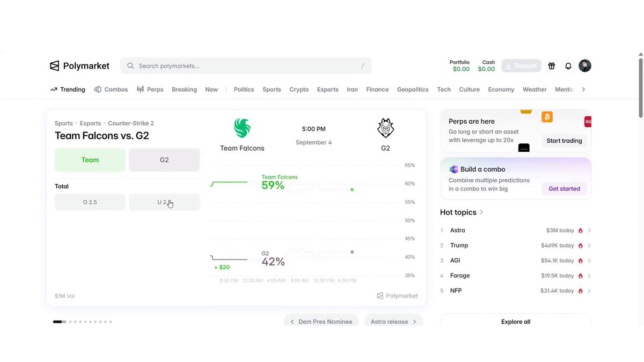Click the chevron on Astra row
Image resolution: width=644 pixels, height=362 pixels.
589,231
